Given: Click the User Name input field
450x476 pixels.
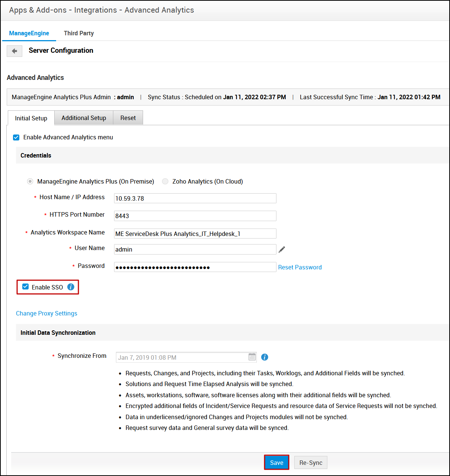Looking at the screenshot, I should click(x=195, y=249).
